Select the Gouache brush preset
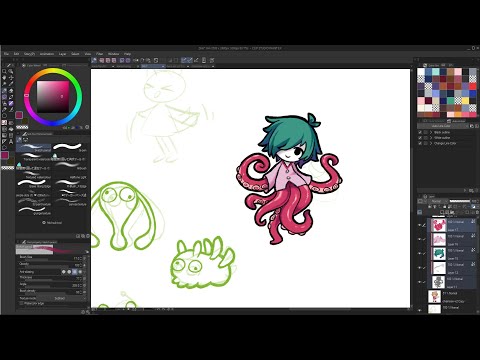Screen dimensions: 480x360 click(x=33, y=210)
